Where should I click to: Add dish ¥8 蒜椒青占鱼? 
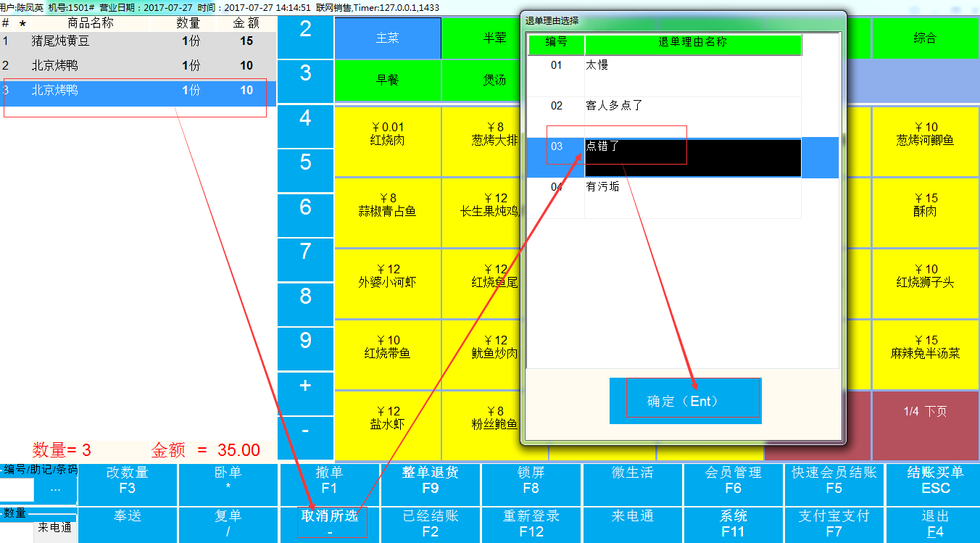tap(388, 212)
